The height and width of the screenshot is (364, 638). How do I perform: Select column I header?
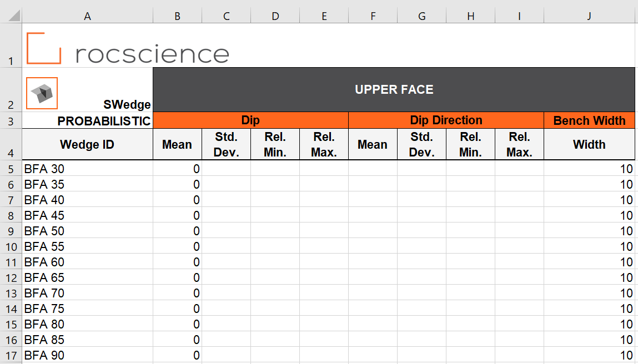coord(519,16)
